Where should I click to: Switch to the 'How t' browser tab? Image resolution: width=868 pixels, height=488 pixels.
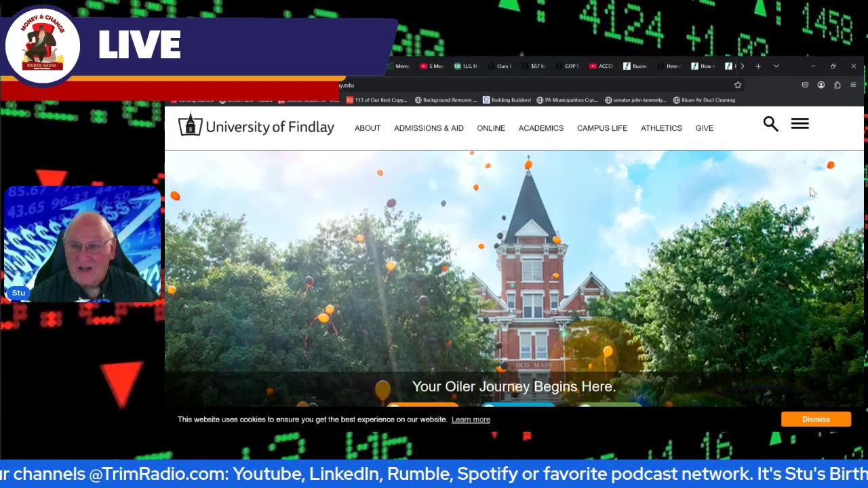click(703, 66)
